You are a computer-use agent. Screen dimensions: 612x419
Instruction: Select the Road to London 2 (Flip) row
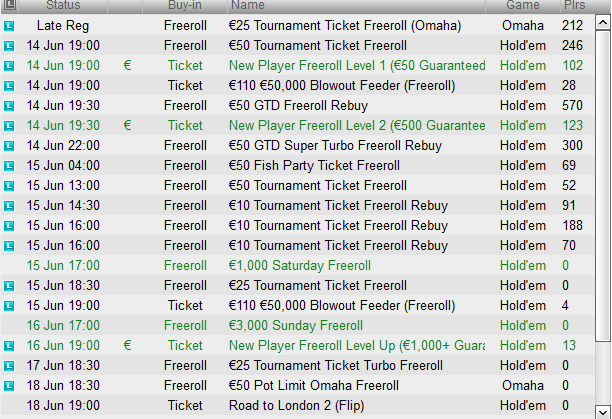[298, 405]
